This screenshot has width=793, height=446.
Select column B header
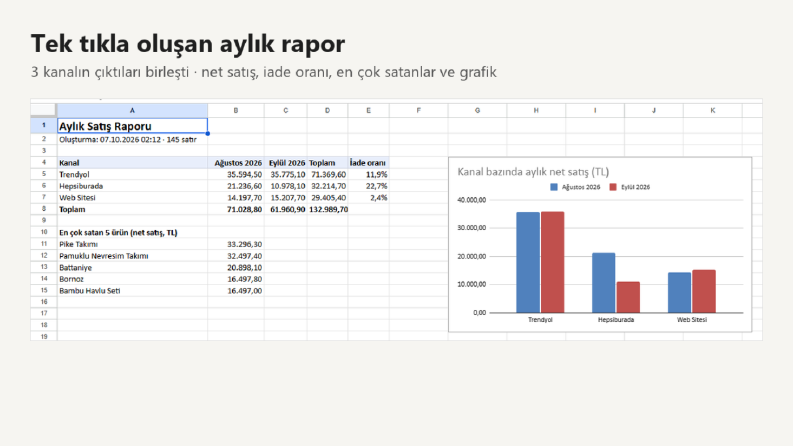tap(236, 110)
